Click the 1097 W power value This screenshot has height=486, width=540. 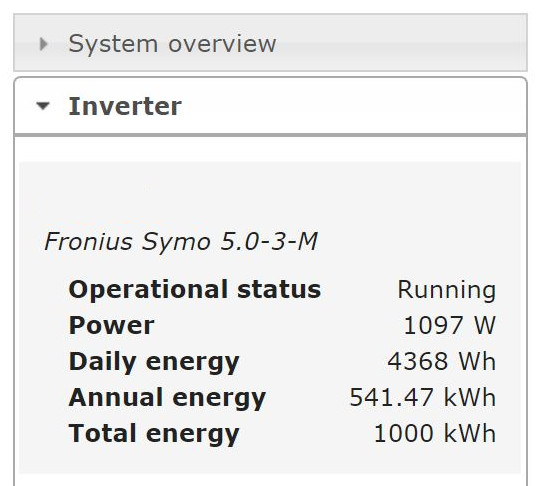click(x=449, y=325)
